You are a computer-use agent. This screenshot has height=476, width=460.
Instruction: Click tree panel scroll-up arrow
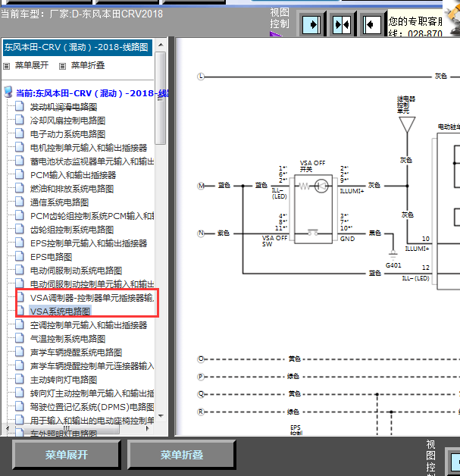pyautogui.click(x=161, y=45)
